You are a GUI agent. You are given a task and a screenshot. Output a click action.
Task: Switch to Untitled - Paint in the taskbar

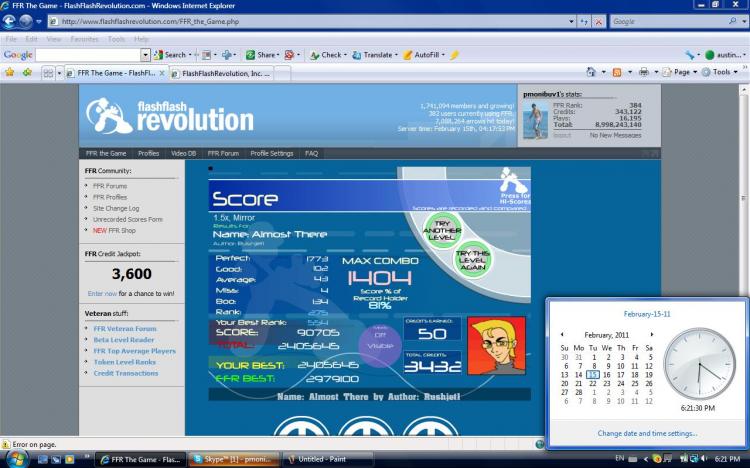[327, 459]
